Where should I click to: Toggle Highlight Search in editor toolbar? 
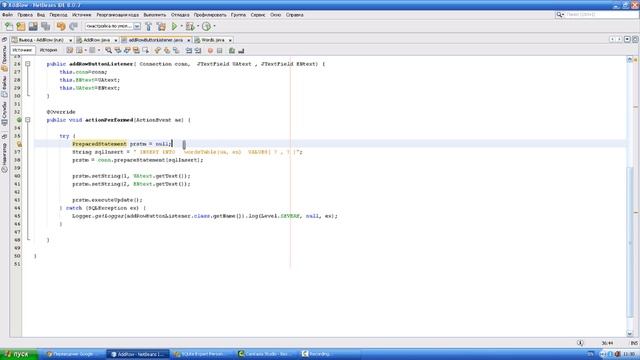pyautogui.click(x=136, y=51)
